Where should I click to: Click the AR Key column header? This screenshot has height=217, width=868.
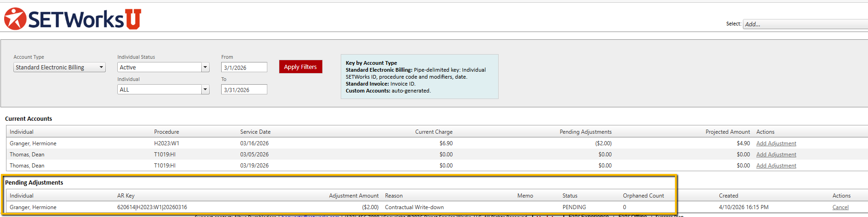pos(126,196)
